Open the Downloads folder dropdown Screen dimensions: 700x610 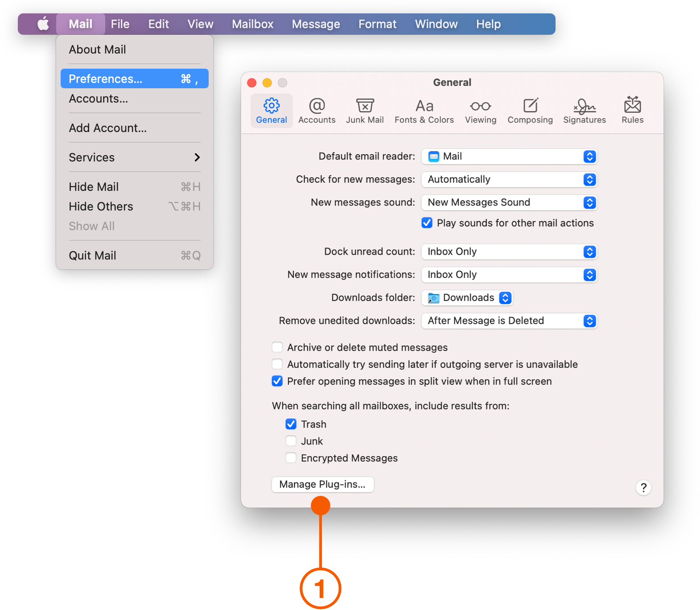[467, 297]
